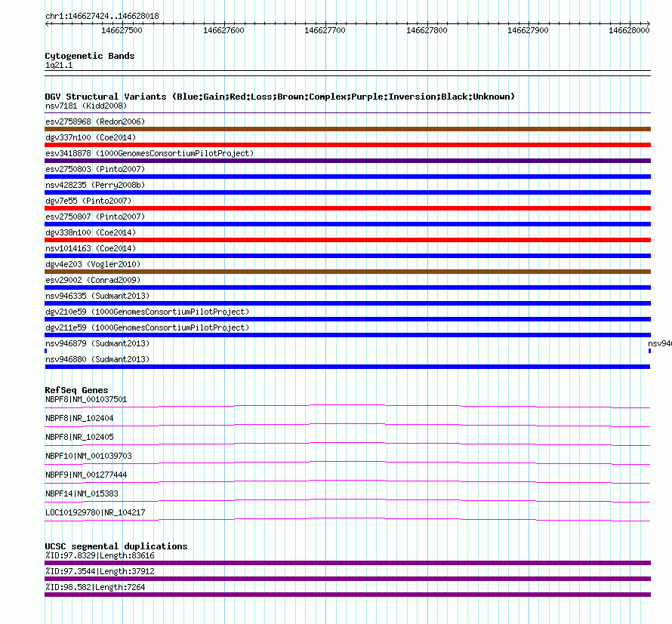The width and height of the screenshot is (672, 624).
Task: Click ruler position label 146627500
Action: [122, 30]
